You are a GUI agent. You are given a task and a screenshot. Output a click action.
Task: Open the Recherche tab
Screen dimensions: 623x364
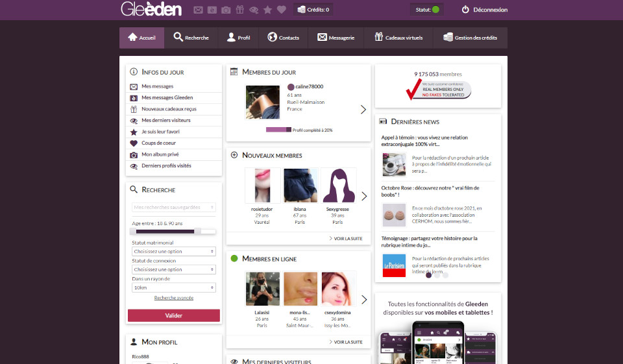[191, 38]
